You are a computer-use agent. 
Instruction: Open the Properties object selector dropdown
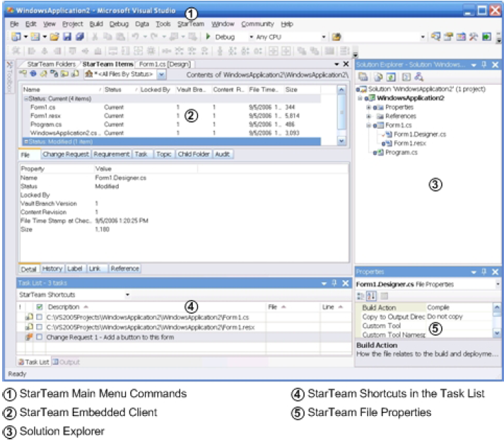pyautogui.click(x=498, y=284)
